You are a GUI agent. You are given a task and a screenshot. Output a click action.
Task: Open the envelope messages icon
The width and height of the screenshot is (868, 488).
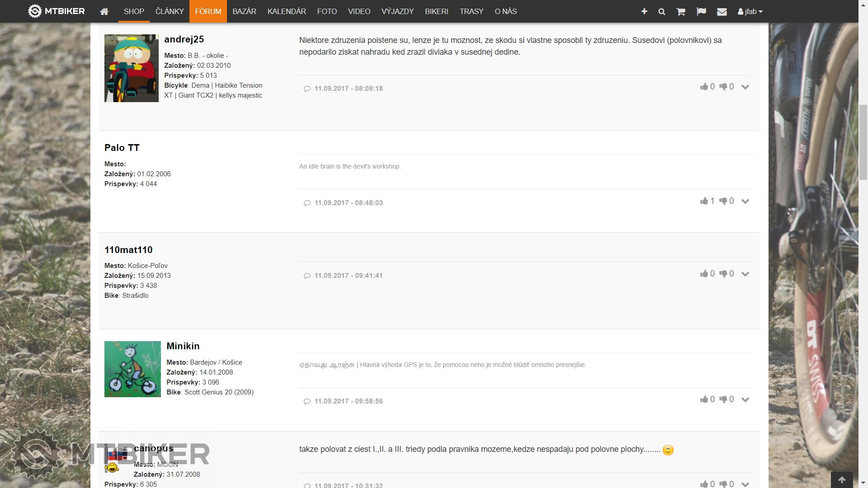722,12
